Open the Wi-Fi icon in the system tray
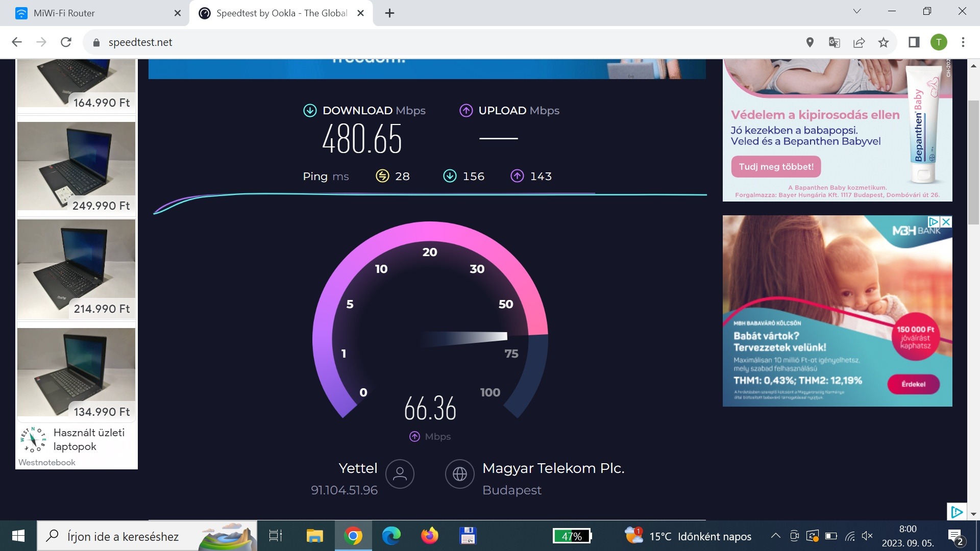 pyautogui.click(x=849, y=536)
